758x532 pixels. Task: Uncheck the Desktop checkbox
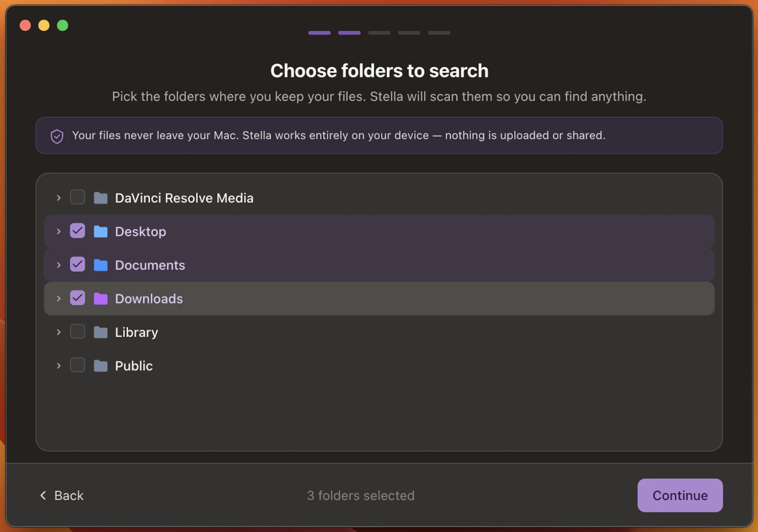pyautogui.click(x=77, y=231)
